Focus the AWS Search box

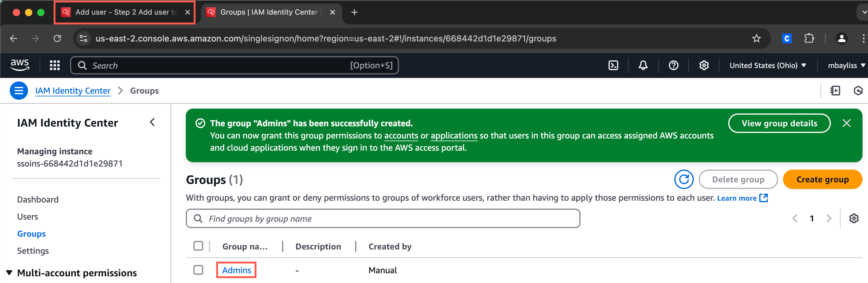[x=234, y=65]
